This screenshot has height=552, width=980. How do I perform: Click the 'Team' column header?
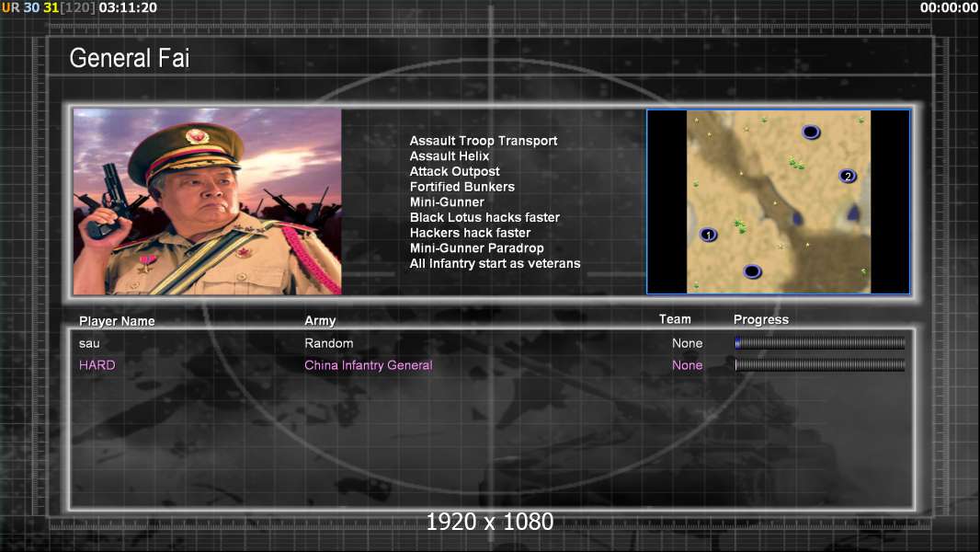(x=675, y=319)
